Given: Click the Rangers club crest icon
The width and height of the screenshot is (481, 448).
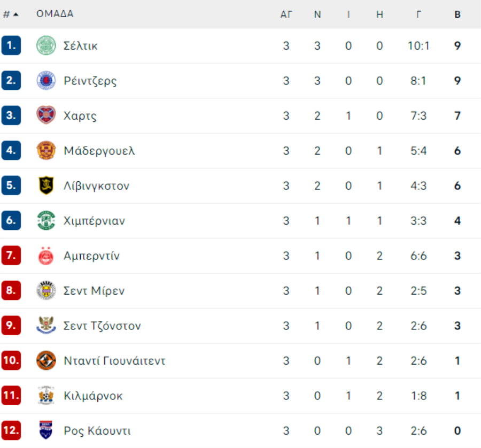Looking at the screenshot, I should coord(46,80).
